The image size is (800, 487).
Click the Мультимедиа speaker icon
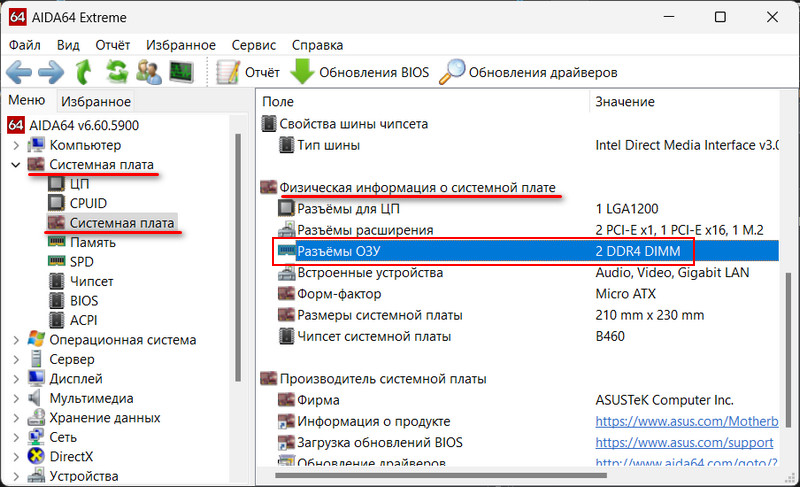click(35, 398)
